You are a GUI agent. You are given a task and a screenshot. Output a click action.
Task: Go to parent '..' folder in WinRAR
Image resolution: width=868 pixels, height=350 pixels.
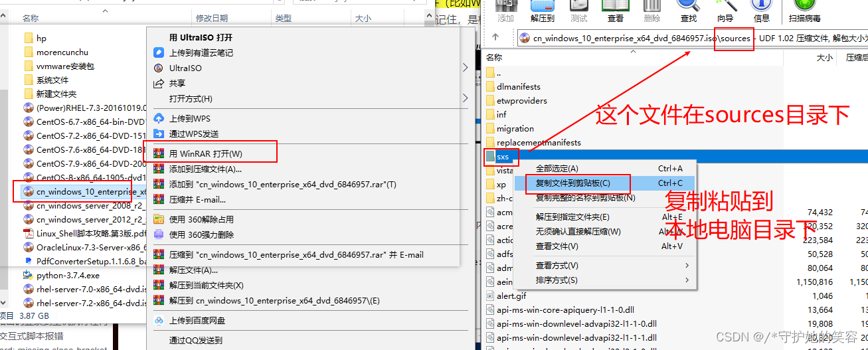point(499,72)
